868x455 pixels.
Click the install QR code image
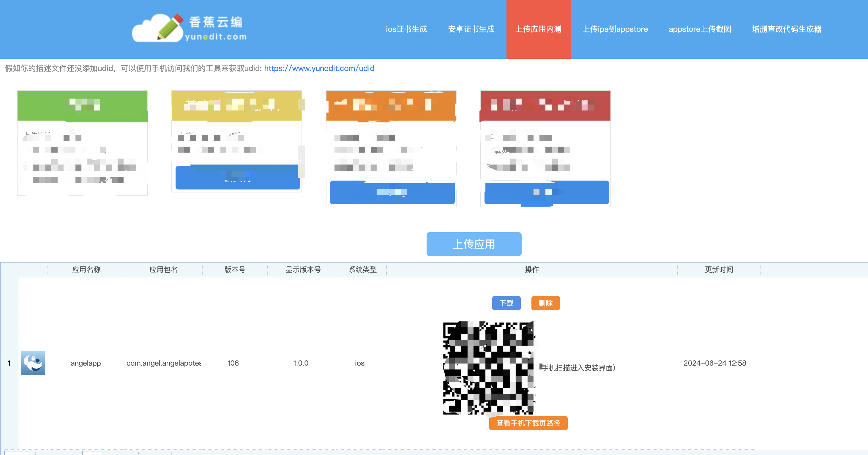(x=489, y=368)
